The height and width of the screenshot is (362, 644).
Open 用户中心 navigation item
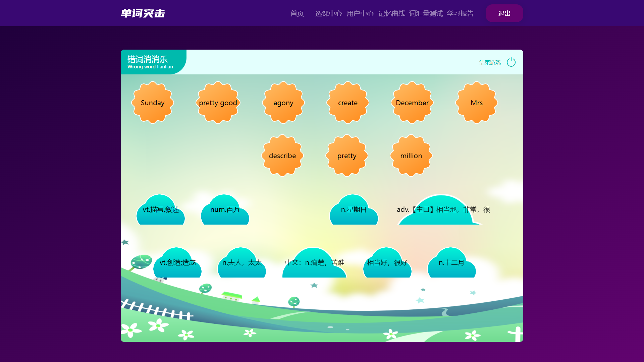360,13
